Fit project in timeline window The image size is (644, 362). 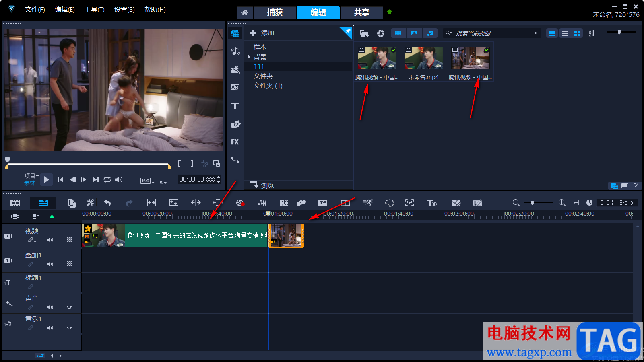(x=576, y=203)
